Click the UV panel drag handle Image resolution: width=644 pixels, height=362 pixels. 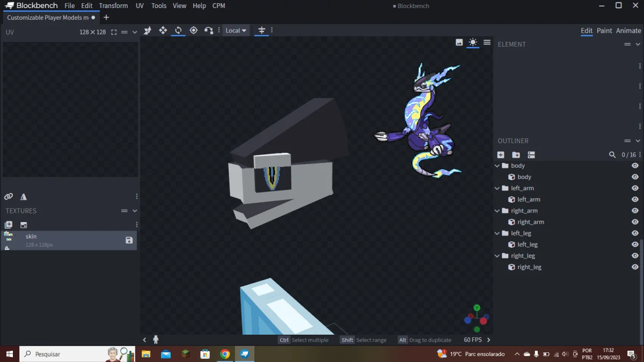coord(125,32)
